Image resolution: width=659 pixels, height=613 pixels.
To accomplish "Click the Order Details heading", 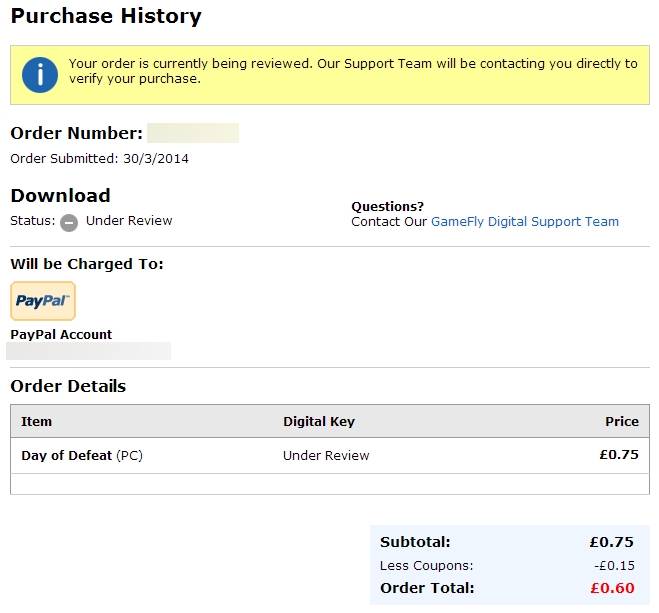I will (x=68, y=386).
